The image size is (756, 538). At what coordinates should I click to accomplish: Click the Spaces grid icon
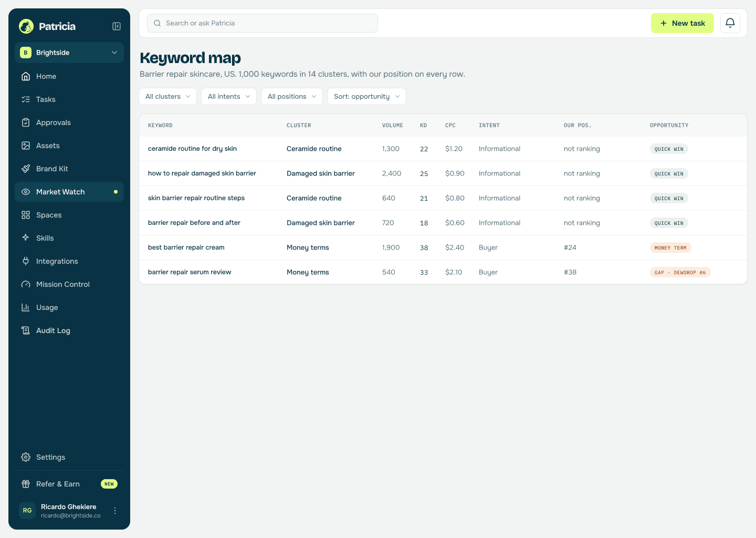click(26, 215)
